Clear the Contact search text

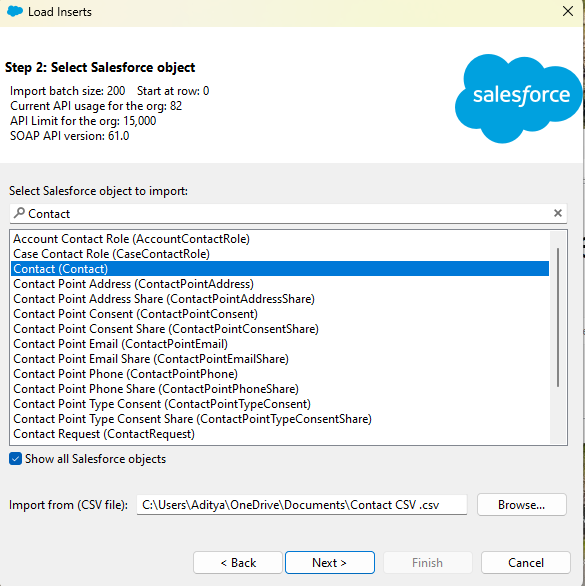558,213
